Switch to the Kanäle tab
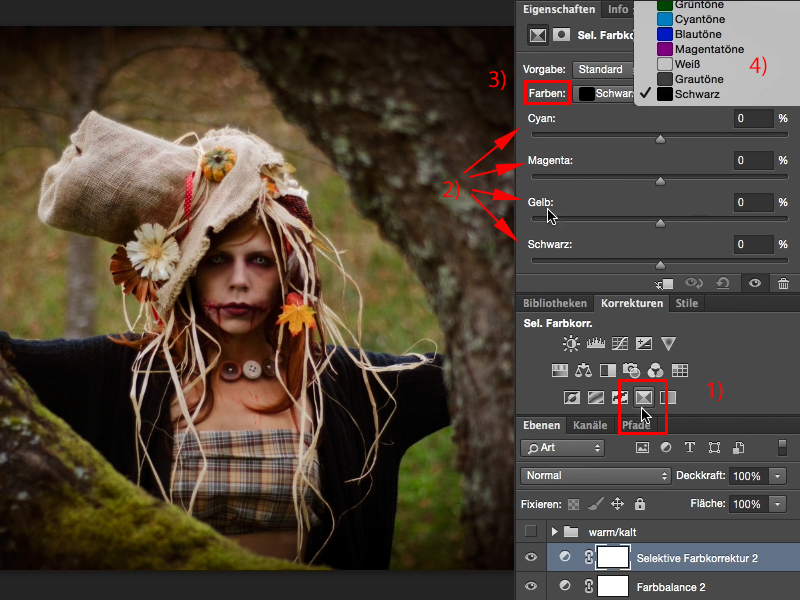Screen dimensions: 800x600 (x=590, y=425)
